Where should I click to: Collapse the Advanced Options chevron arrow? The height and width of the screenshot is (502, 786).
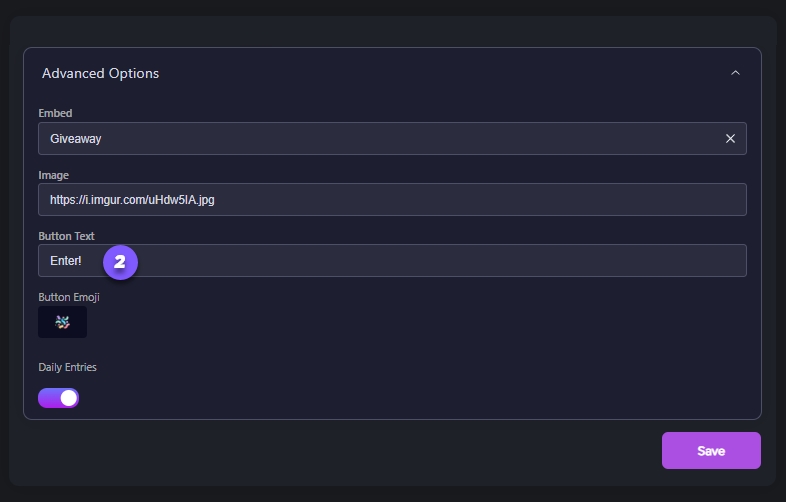[735, 73]
